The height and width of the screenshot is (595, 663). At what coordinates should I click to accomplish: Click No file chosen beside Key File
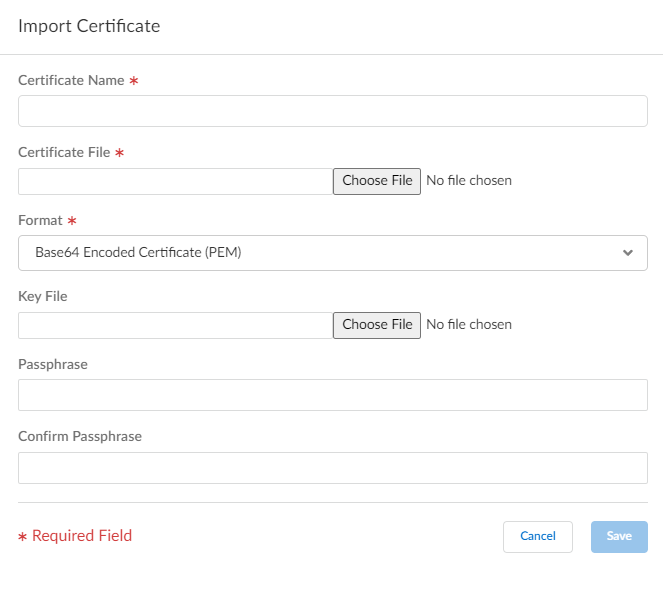coord(469,325)
